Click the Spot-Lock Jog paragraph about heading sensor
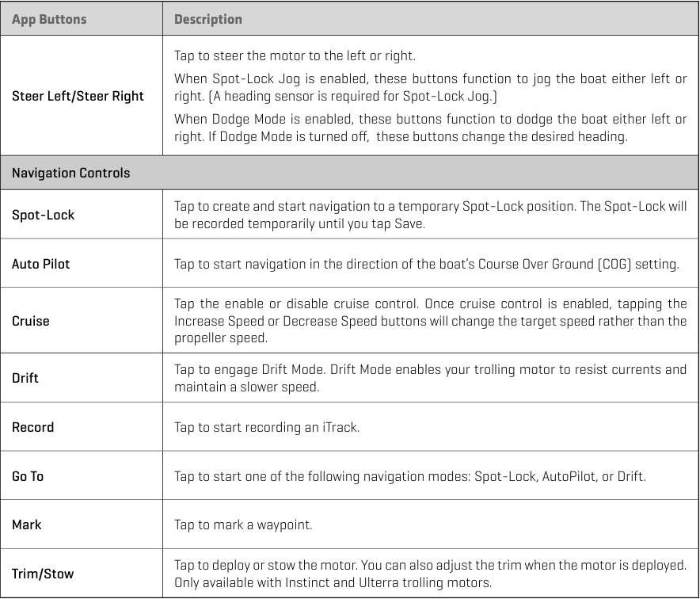The height and width of the screenshot is (599, 700). (430, 88)
